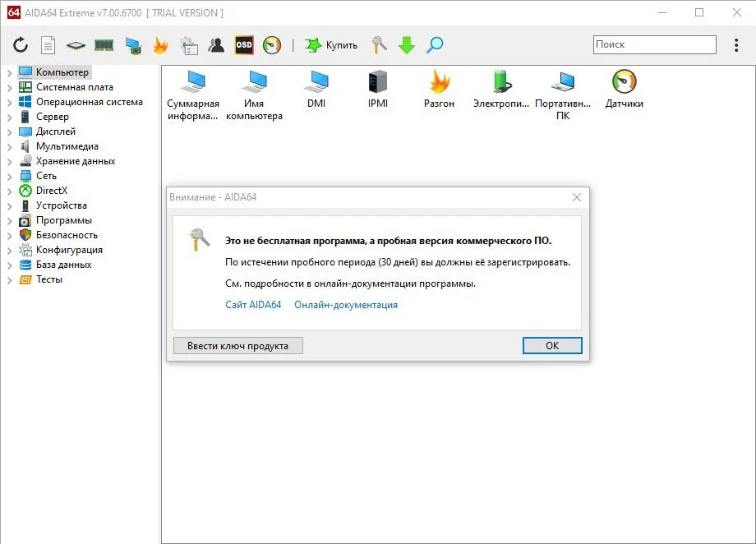Viewport: 756px width, 544px height.
Task: Select Программы tree item
Action: 63,220
